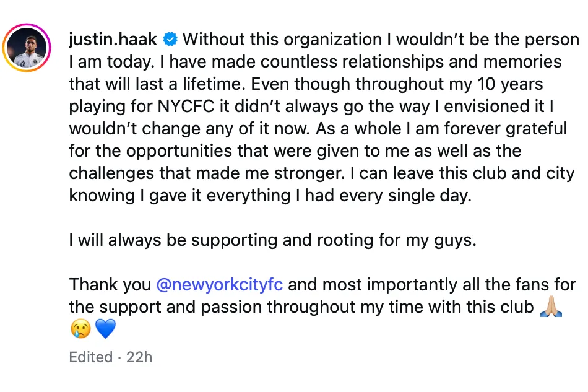Click the justin.haak username
This screenshot has height=392, width=588.
[x=114, y=40]
